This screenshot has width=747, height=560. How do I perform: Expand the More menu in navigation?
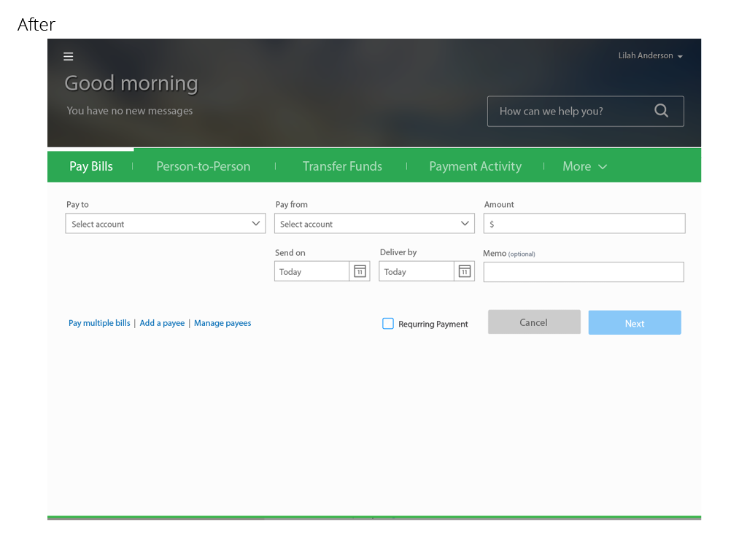pos(584,166)
